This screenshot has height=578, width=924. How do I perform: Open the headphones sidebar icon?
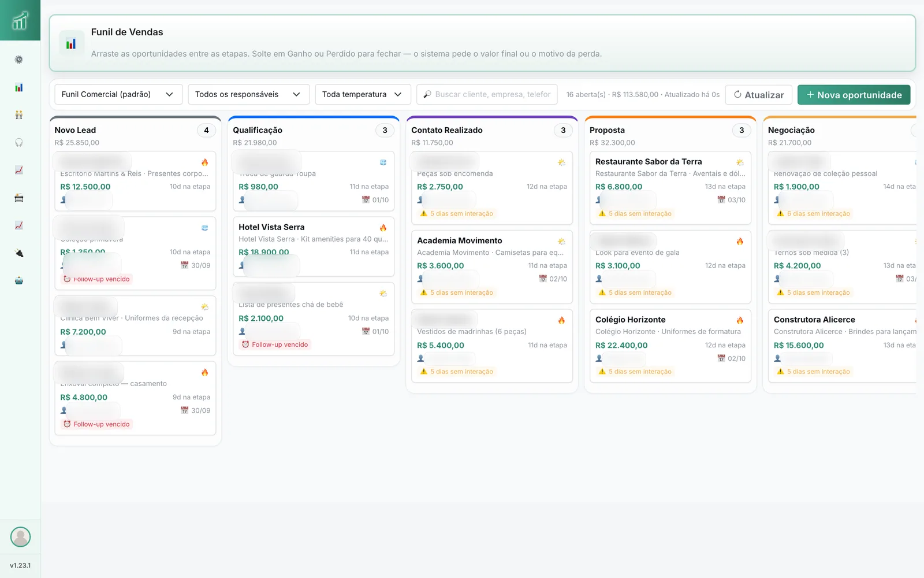(19, 143)
